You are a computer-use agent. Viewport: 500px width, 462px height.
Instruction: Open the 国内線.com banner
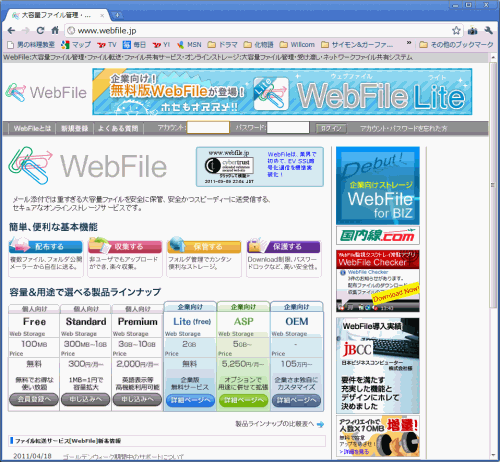tap(378, 236)
